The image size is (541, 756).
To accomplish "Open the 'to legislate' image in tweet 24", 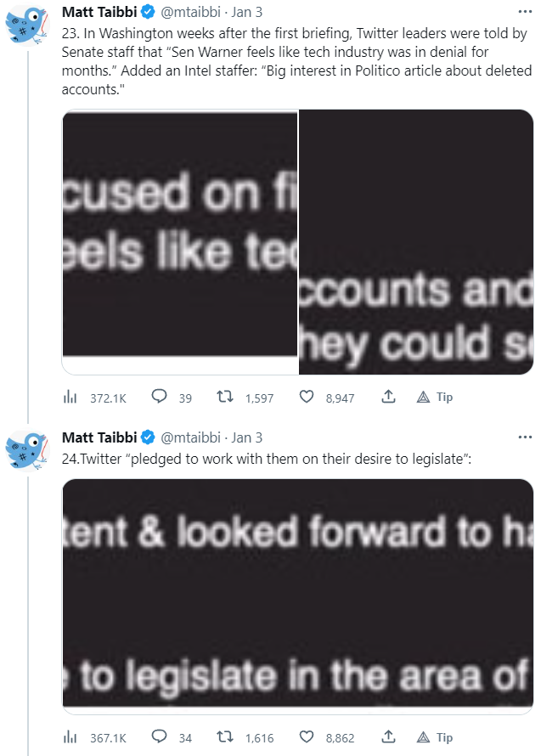I will [x=298, y=593].
